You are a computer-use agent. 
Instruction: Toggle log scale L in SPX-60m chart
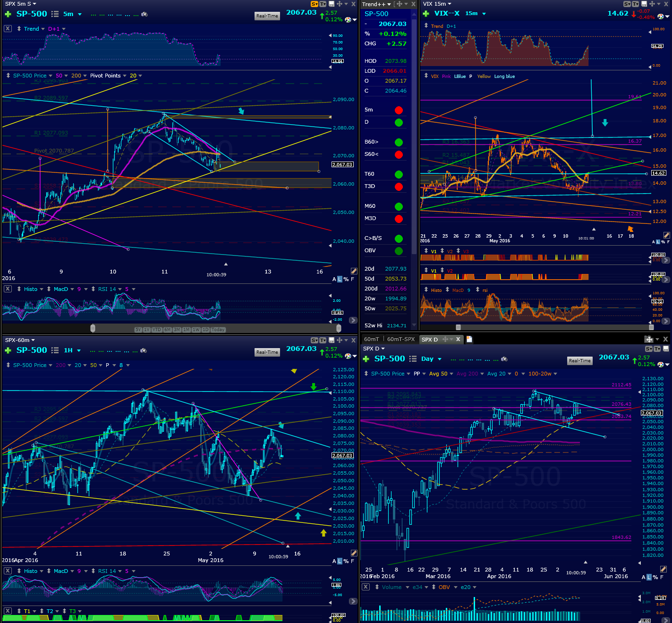tap(340, 561)
